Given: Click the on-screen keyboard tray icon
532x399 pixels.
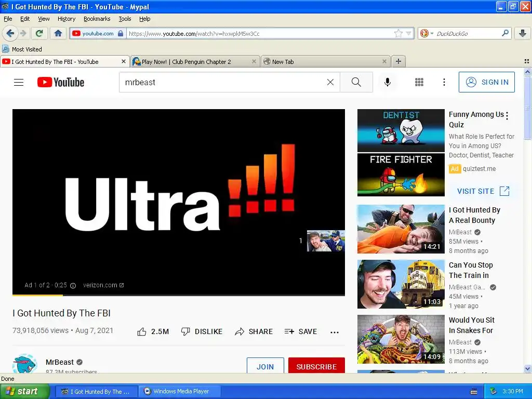Looking at the screenshot, I should [474, 392].
